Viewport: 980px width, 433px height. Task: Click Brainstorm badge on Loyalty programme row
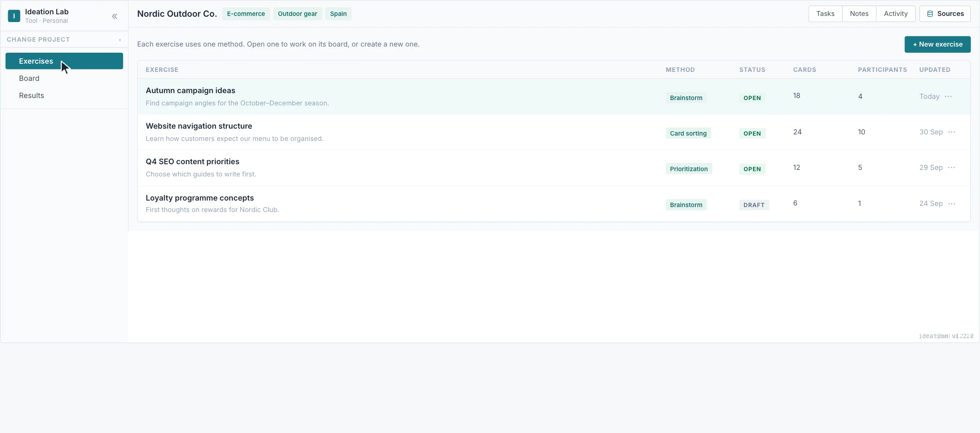(686, 205)
